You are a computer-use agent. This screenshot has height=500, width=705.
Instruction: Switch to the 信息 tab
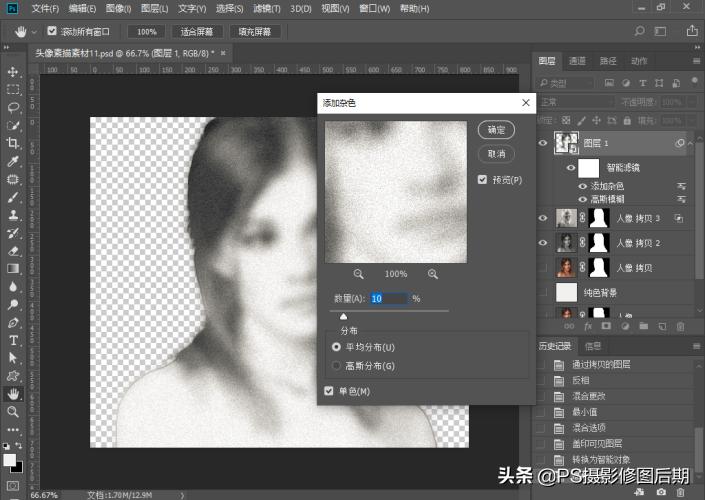pos(593,346)
